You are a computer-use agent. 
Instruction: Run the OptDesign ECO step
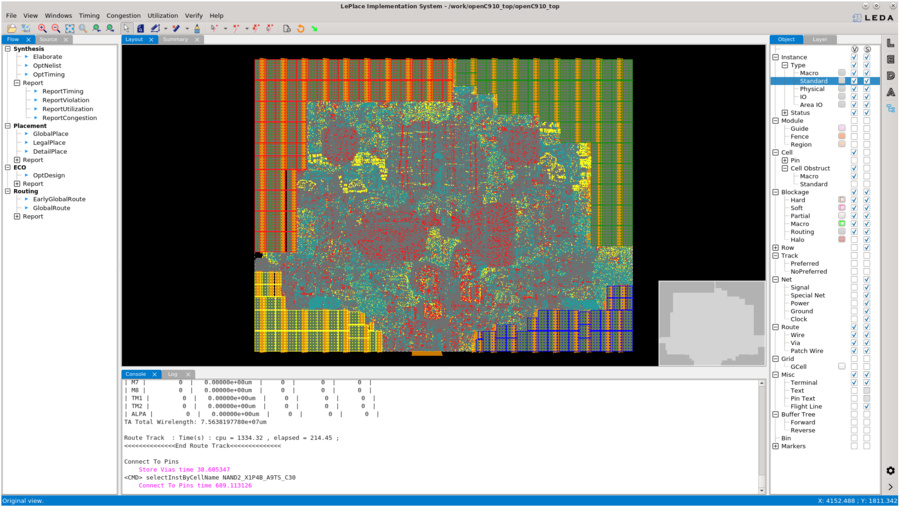coord(48,175)
